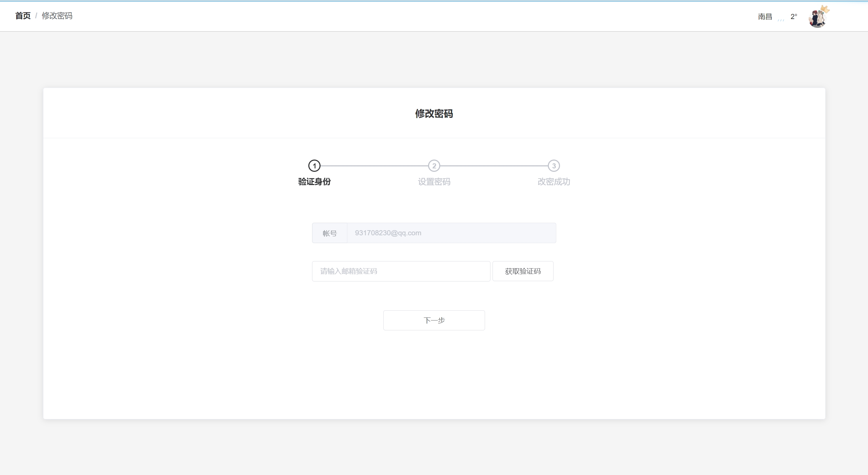This screenshot has width=868, height=475.
Task: Click the user avatar in header
Action: point(817,19)
